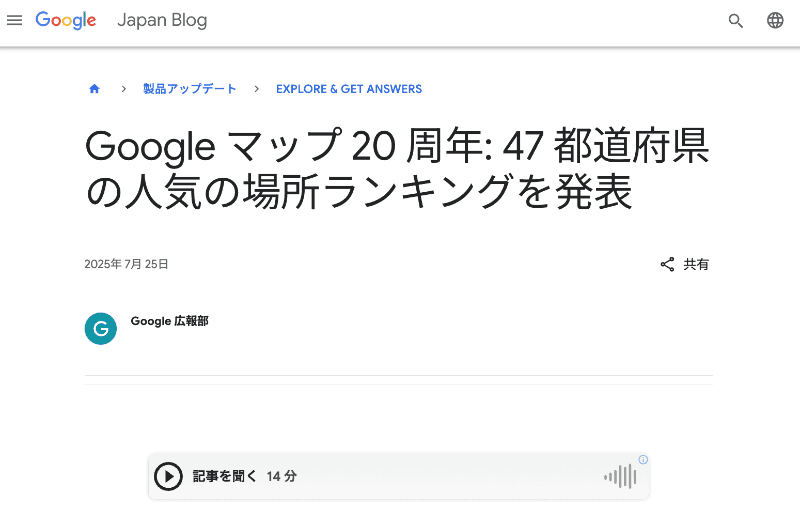The height and width of the screenshot is (525, 800).
Task: Click the teal G author avatar
Action: click(x=101, y=329)
